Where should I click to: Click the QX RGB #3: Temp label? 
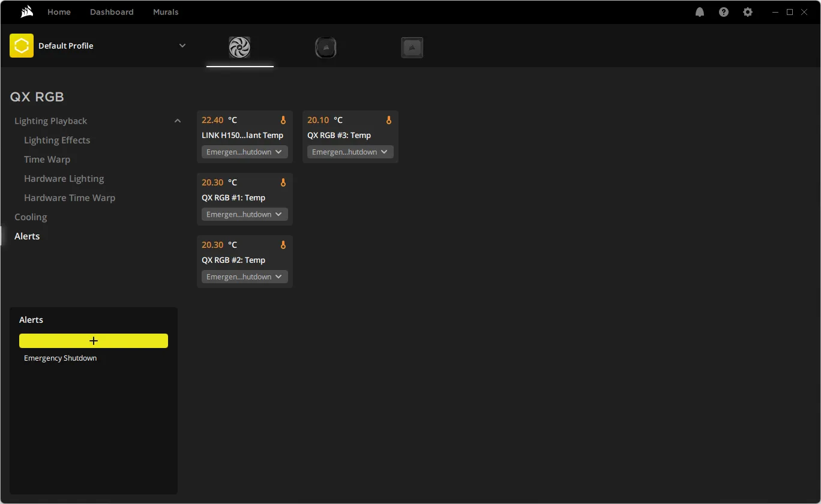(339, 135)
